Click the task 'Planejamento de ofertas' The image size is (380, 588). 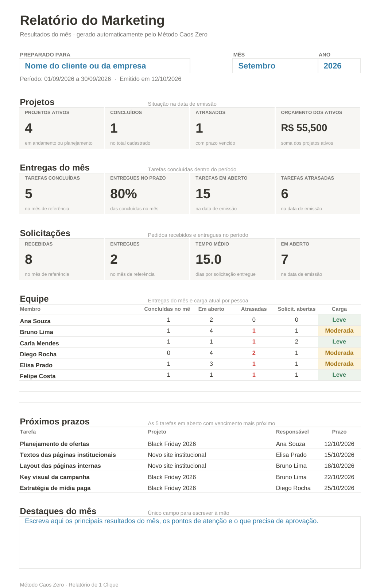click(54, 444)
